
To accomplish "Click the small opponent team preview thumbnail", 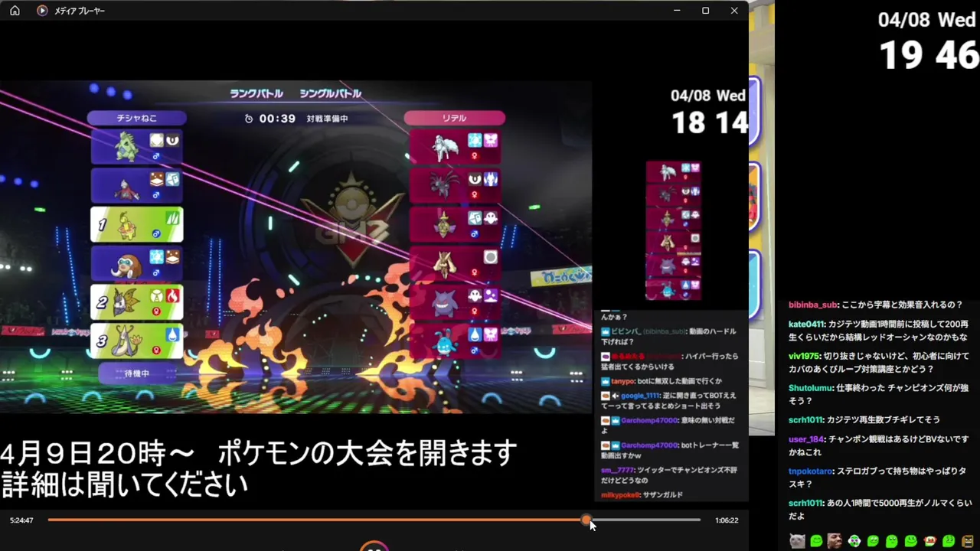I will [674, 230].
